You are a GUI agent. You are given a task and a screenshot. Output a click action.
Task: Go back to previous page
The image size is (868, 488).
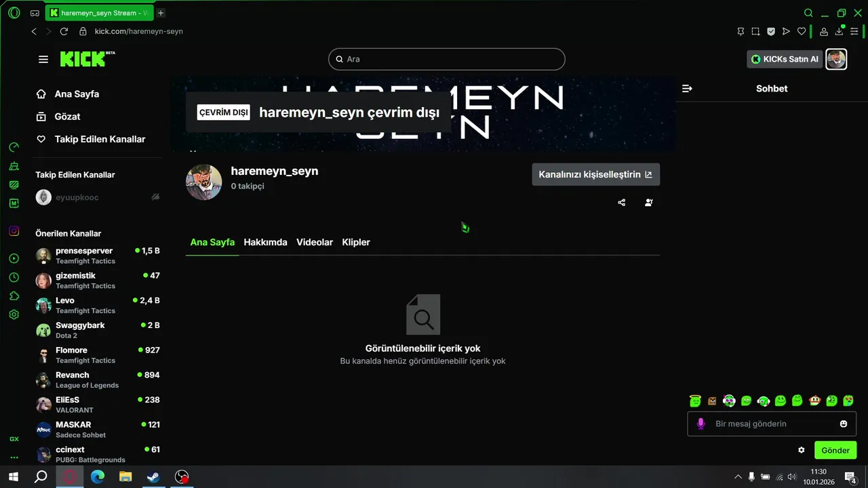point(34,31)
